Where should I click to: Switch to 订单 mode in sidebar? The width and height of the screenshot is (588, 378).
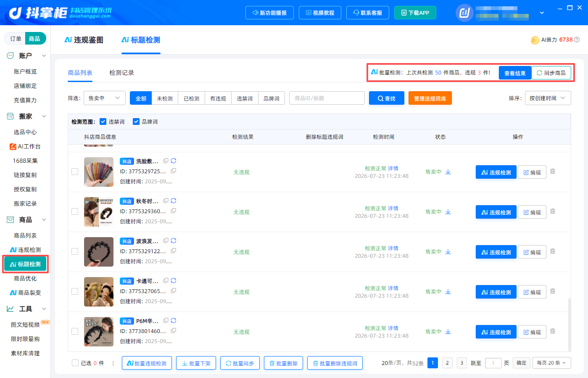[16, 39]
